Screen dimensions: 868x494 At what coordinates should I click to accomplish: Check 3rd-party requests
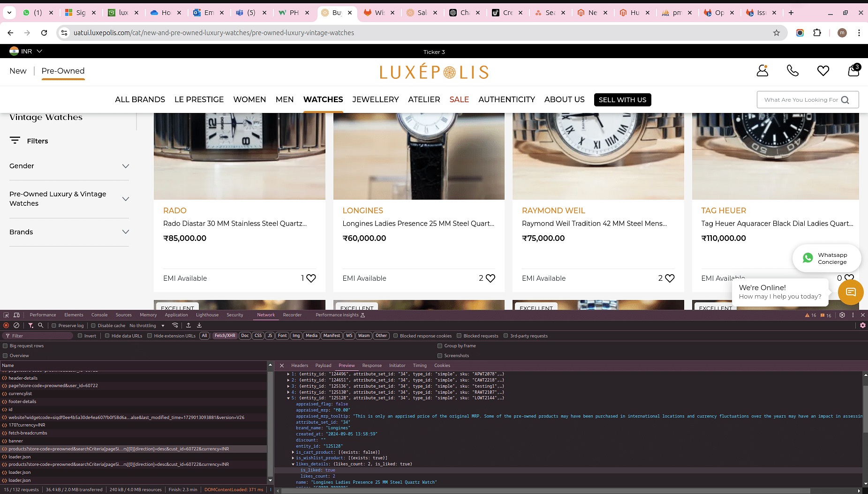[506, 336]
